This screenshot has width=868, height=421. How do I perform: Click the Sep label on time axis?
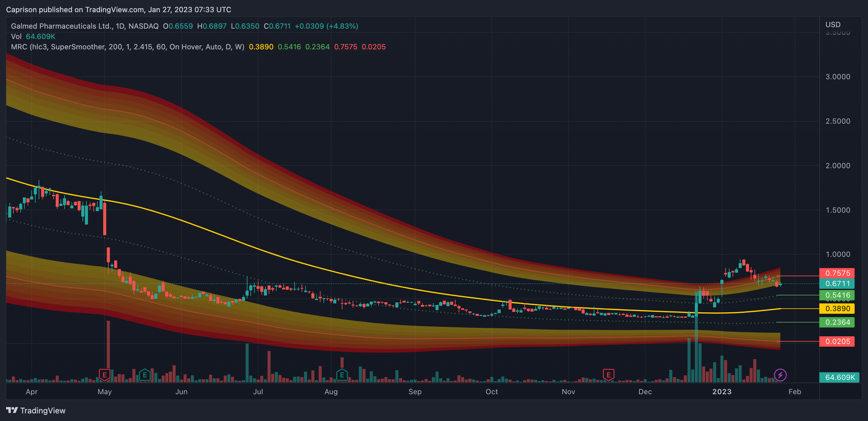coord(415,392)
